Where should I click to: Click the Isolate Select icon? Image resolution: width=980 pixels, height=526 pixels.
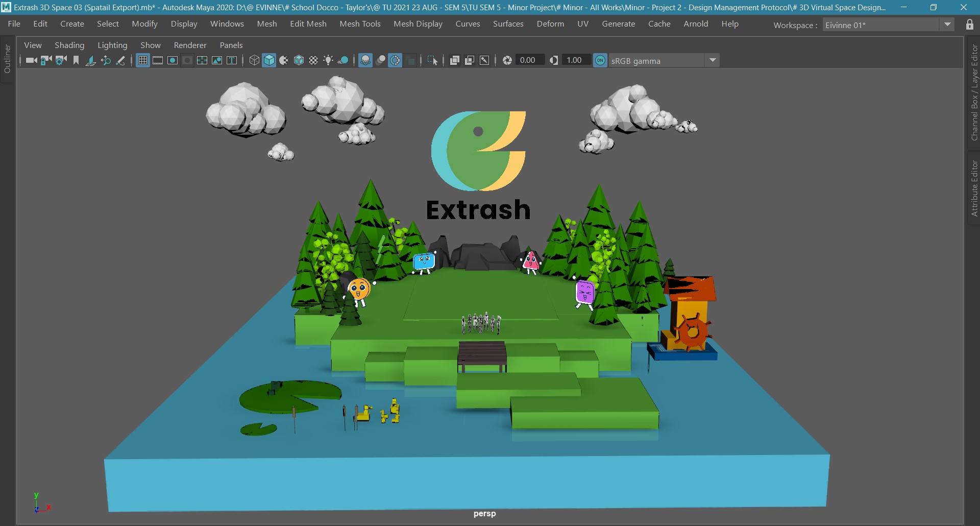click(432, 60)
